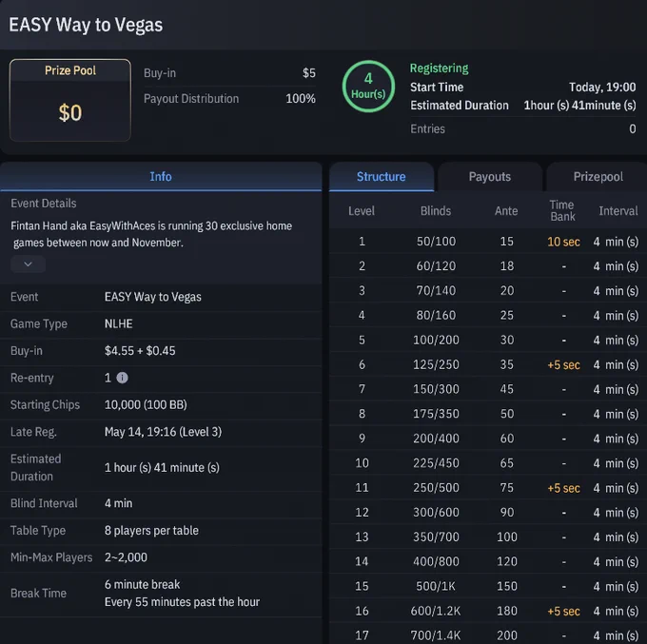Image resolution: width=647 pixels, height=644 pixels.
Task: Click the Starting Chips value 10,000 (100 BB)
Action: tap(146, 404)
